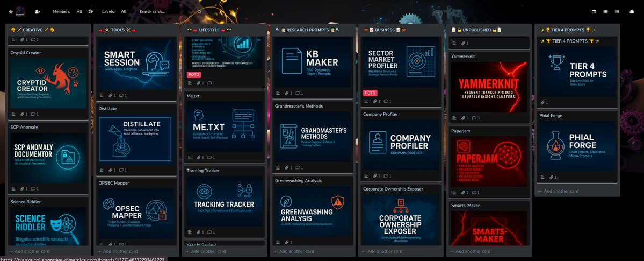The width and height of the screenshot is (644, 261).
Task: Click the attachment icon on Smart Session card
Action: pos(110,95)
